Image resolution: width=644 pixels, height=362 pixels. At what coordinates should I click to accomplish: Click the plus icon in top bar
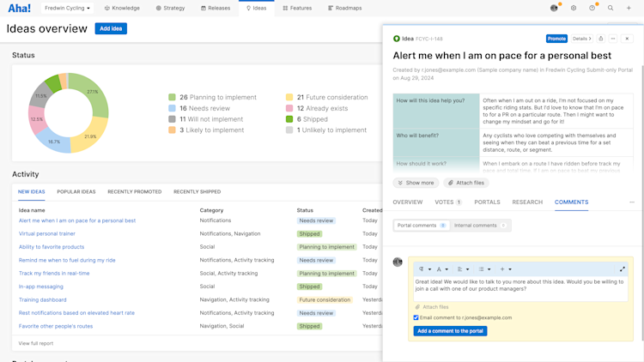click(629, 8)
